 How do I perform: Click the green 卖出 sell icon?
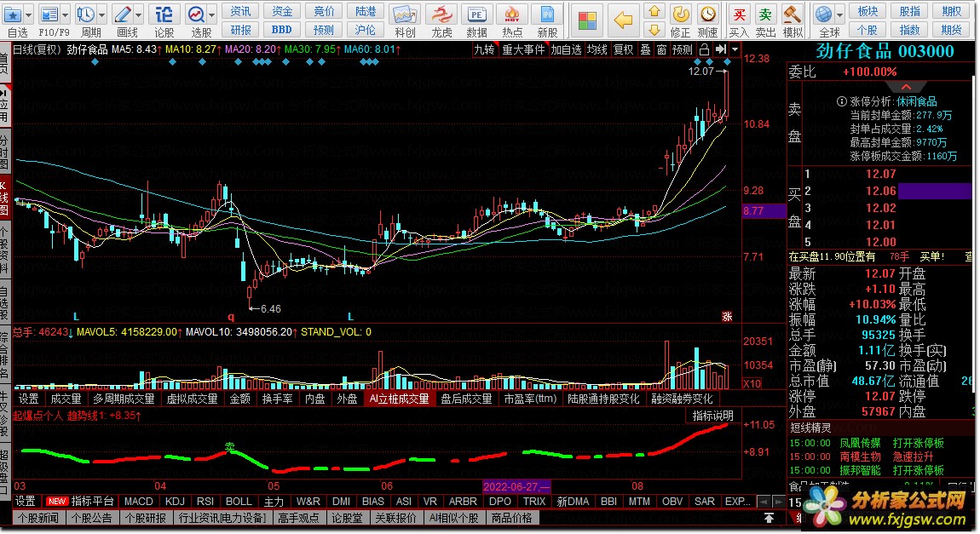[765, 14]
